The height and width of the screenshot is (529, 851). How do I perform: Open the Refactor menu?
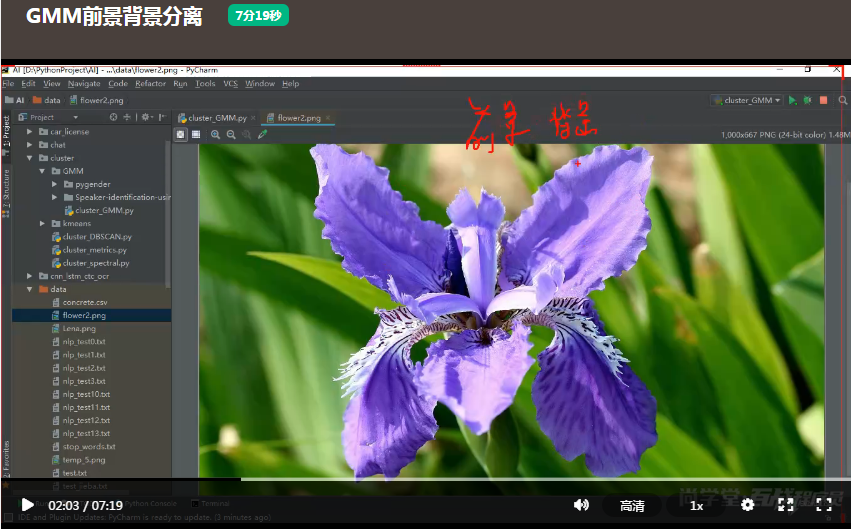(x=150, y=84)
